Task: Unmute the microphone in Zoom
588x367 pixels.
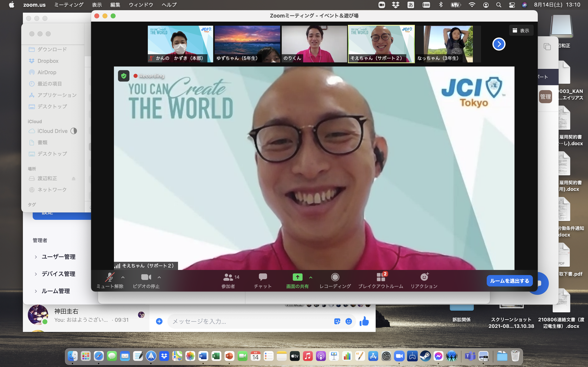Action: [110, 277]
